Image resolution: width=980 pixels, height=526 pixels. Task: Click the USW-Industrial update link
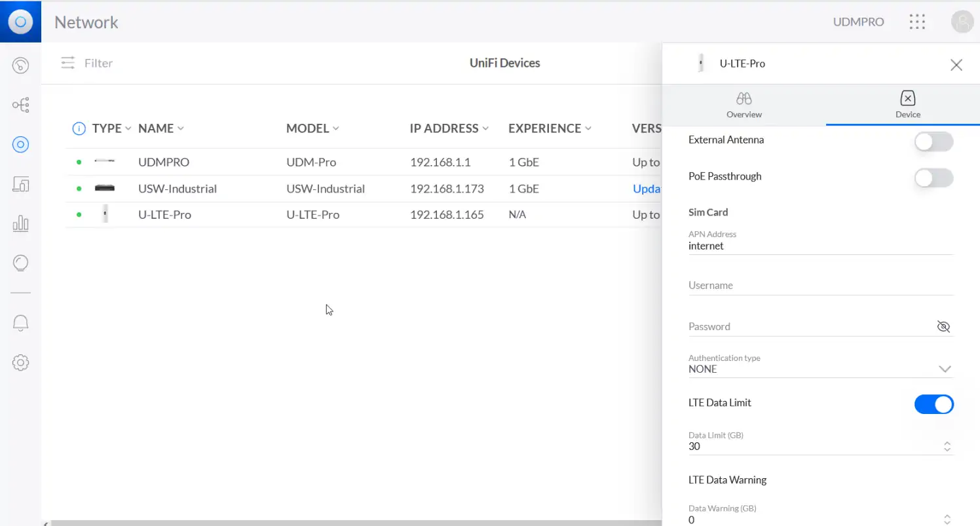click(x=647, y=189)
